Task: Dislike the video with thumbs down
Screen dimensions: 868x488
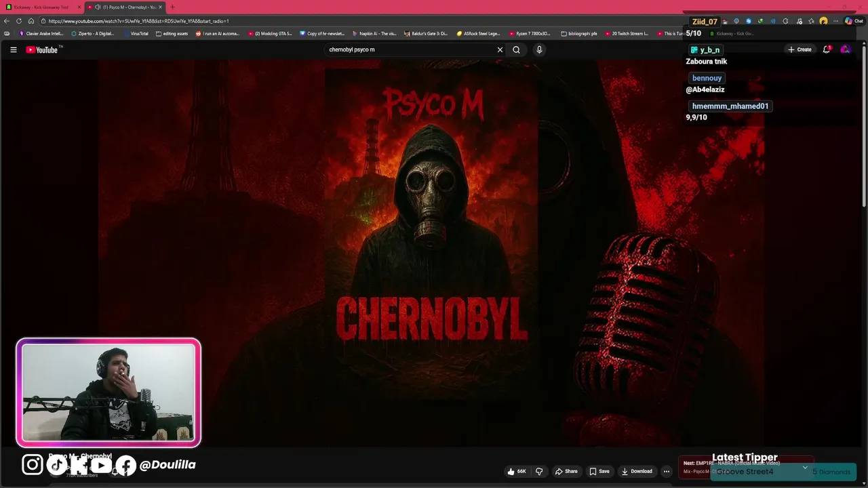Action: point(539,471)
